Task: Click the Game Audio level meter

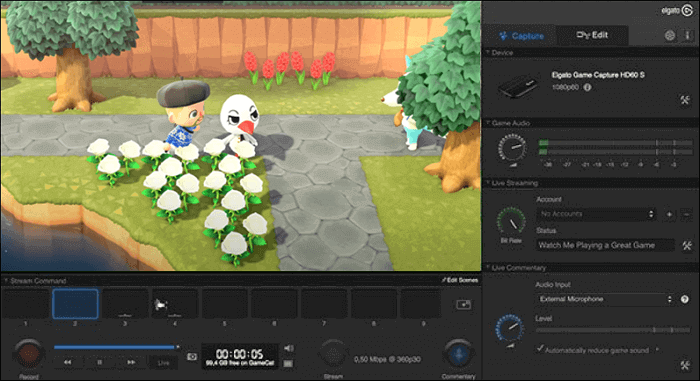Action: pos(615,147)
